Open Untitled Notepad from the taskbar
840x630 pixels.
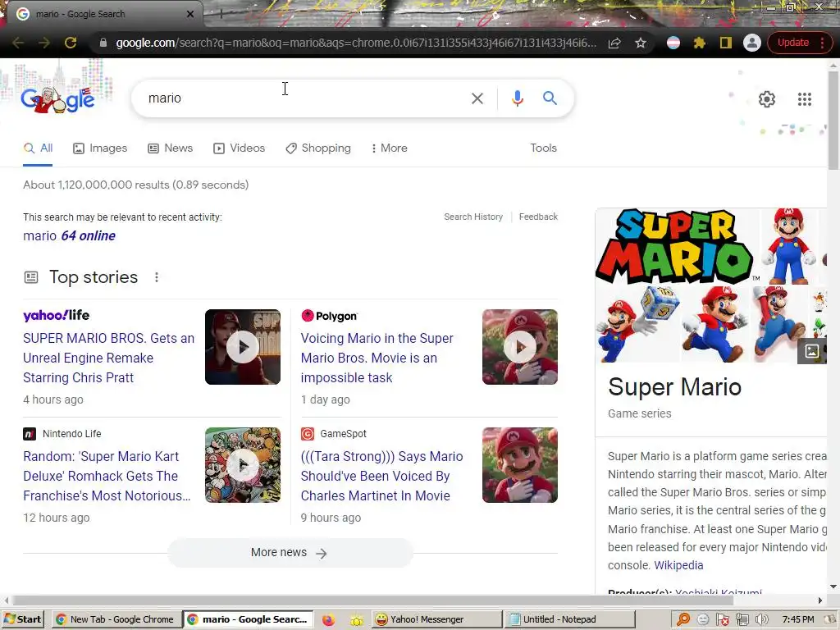pos(568,620)
